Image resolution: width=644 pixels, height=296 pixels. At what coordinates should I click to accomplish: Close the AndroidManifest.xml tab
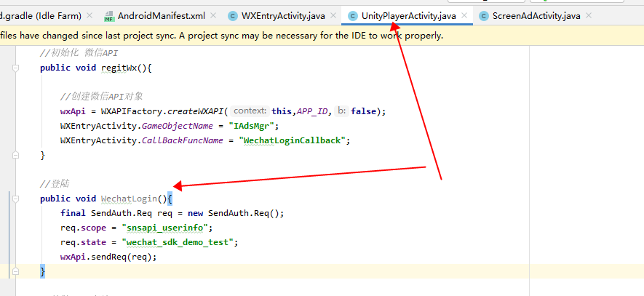point(212,15)
